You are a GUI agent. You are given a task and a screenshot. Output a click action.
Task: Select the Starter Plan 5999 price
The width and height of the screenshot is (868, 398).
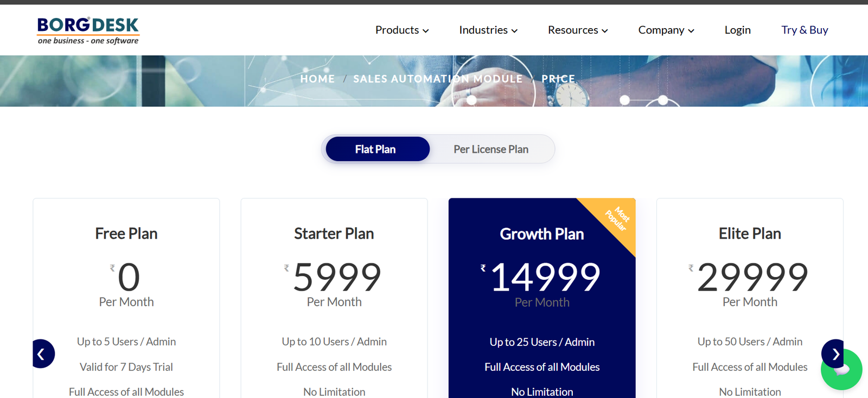coord(337,277)
